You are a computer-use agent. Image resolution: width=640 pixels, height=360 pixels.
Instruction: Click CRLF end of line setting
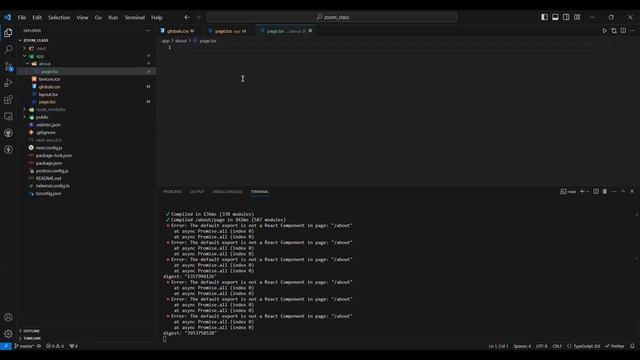coord(557,346)
